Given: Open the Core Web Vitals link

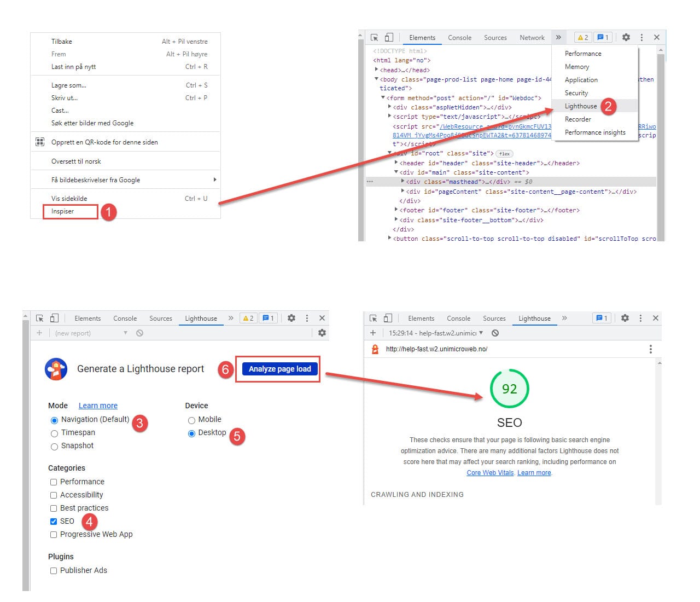Looking at the screenshot, I should coord(489,472).
